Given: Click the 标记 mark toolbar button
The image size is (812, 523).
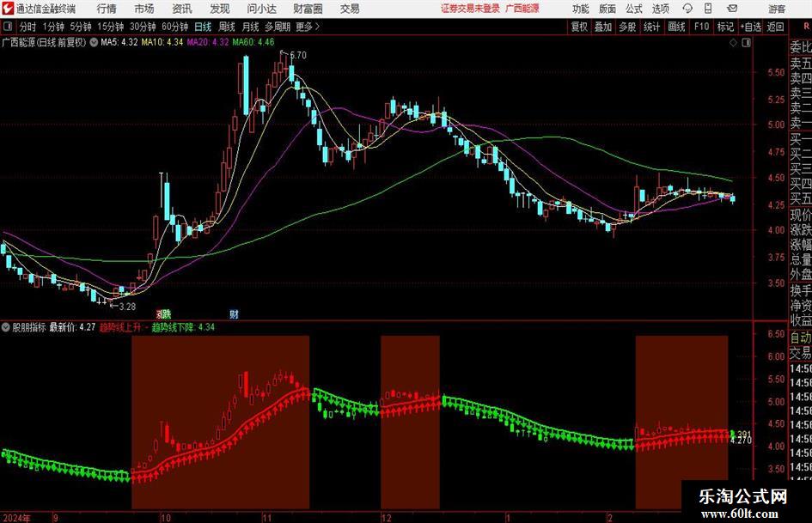Looking at the screenshot, I should coord(725,27).
